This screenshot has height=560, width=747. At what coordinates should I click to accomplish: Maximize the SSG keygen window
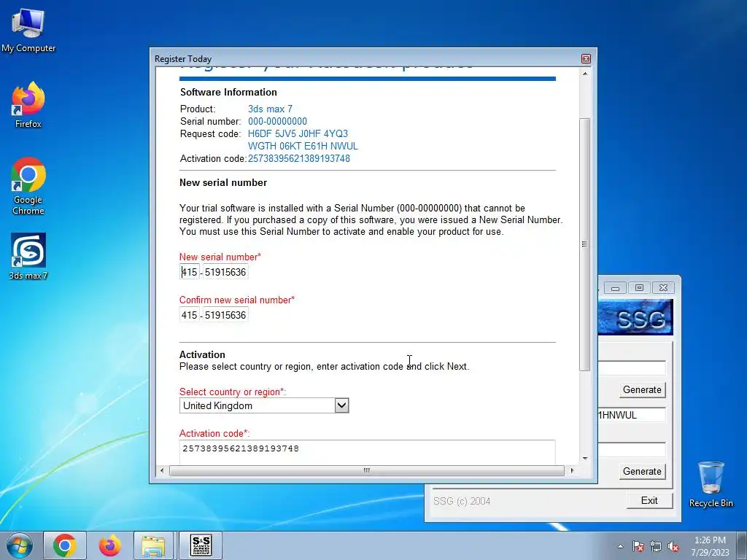tap(639, 287)
